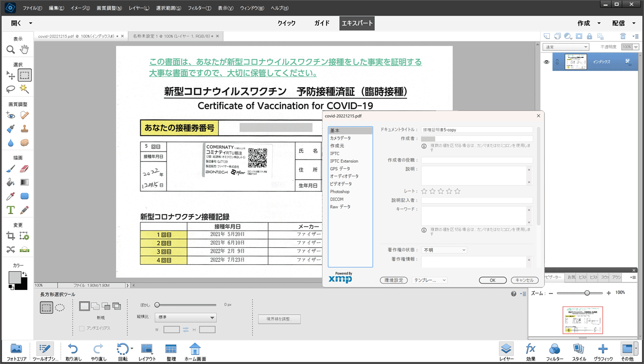The image size is (644, 364).
Task: Open the opacity 不透明度 dropdown arrow
Action: pos(636,47)
